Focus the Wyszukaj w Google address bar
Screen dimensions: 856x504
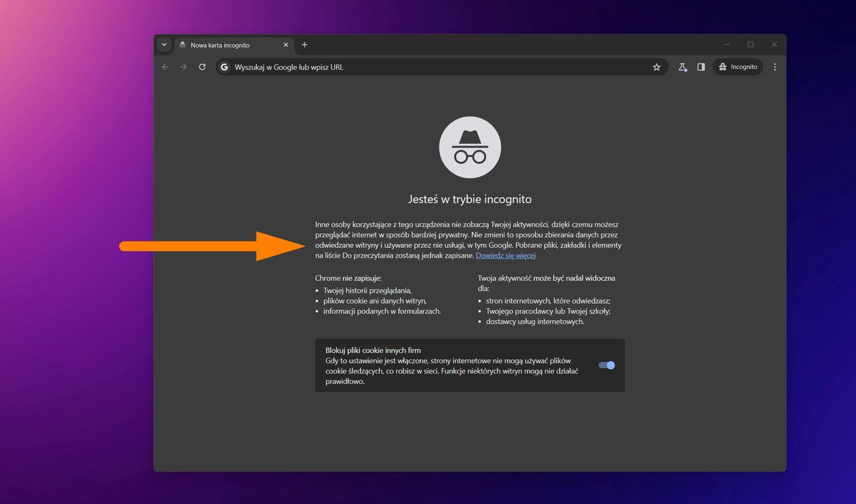coord(442,67)
